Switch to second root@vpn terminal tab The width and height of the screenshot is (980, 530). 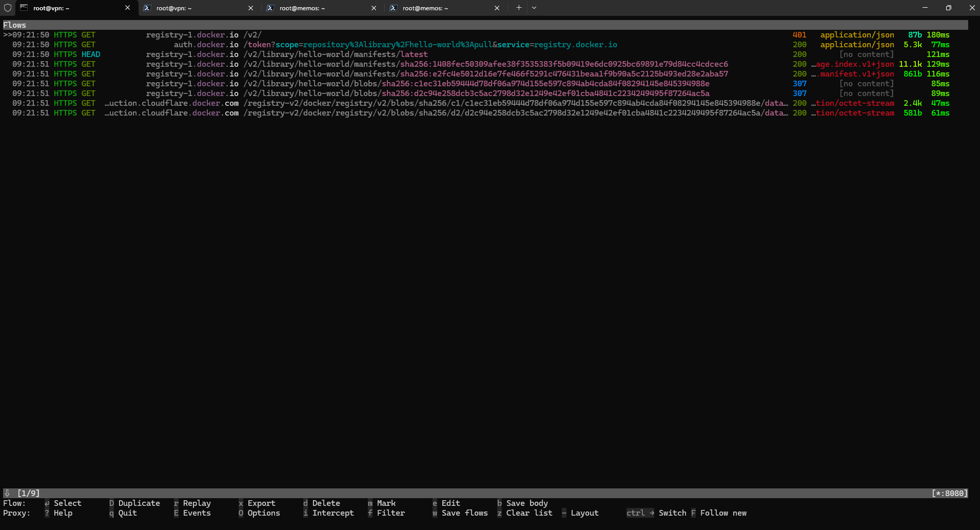point(200,8)
